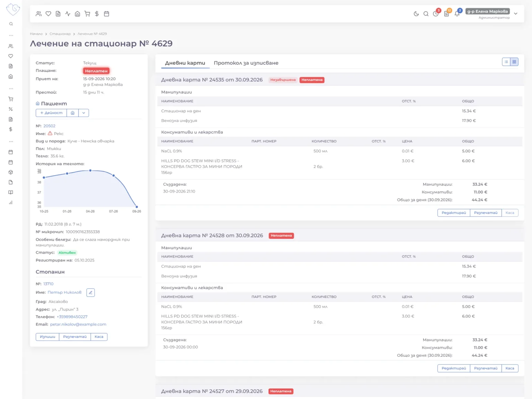The image size is (532, 399).
Task: Toggle dark mode moon icon
Action: click(x=416, y=14)
